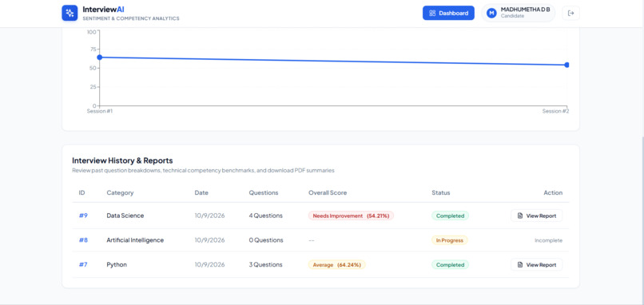644x305 pixels.
Task: Click the Sentiment & Competency Analytics subtitle
Action: 131,18
